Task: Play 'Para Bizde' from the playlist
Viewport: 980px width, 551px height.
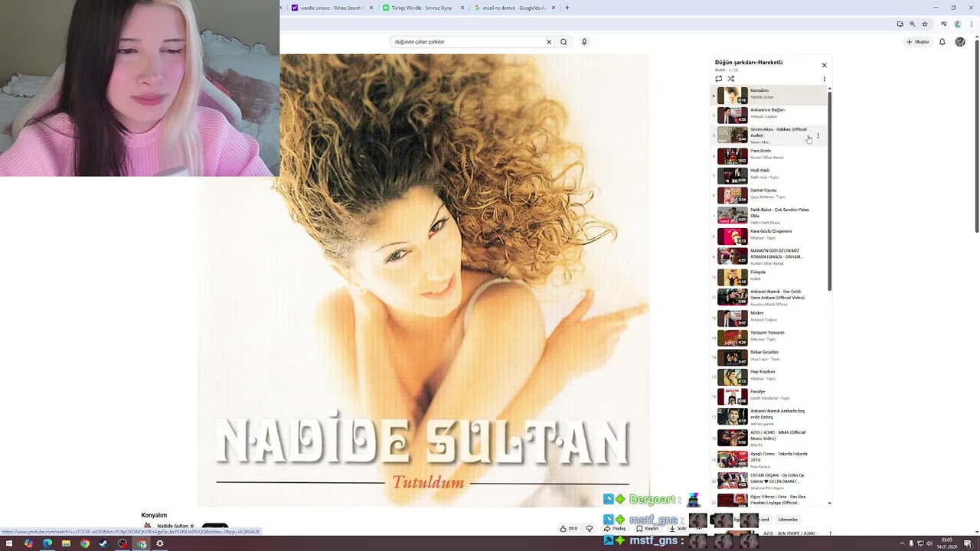Action: pos(769,156)
